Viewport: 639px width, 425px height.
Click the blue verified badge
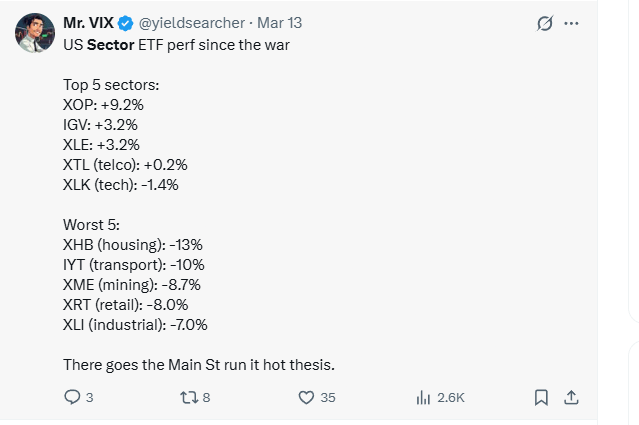(x=125, y=23)
